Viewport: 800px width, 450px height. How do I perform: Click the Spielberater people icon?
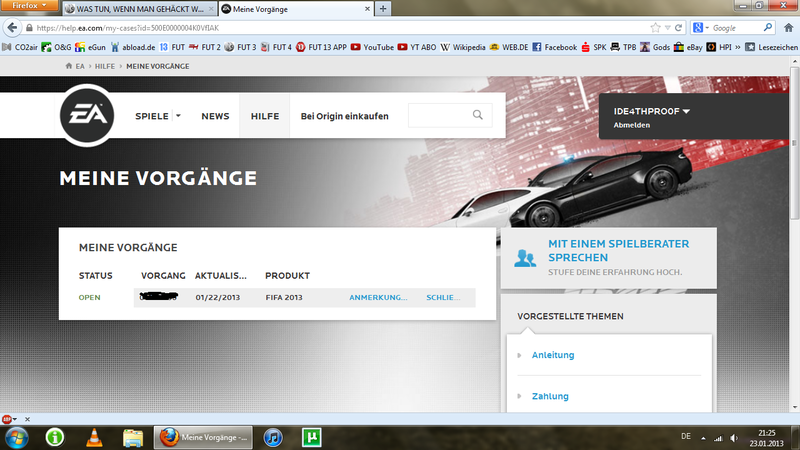tap(525, 258)
